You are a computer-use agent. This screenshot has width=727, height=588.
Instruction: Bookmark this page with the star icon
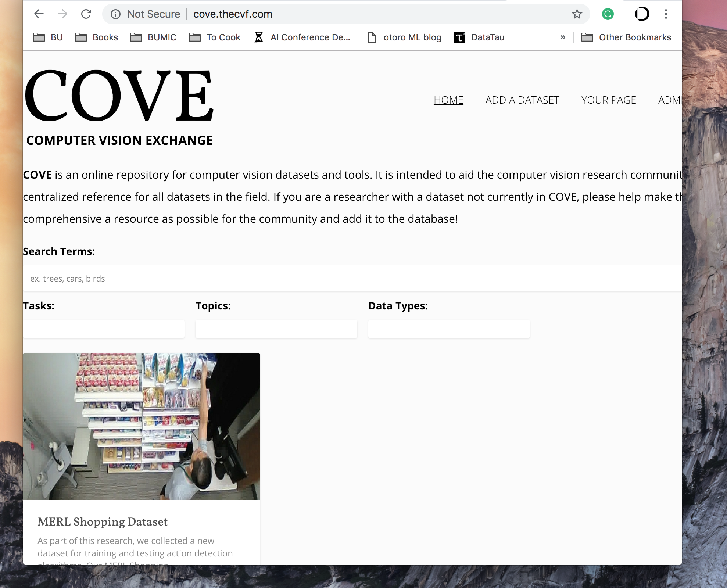point(577,14)
